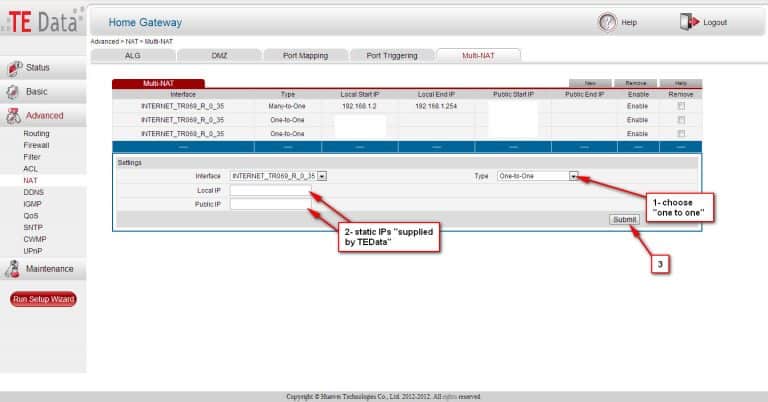
Task: Click the New button above table
Action: pyautogui.click(x=589, y=83)
